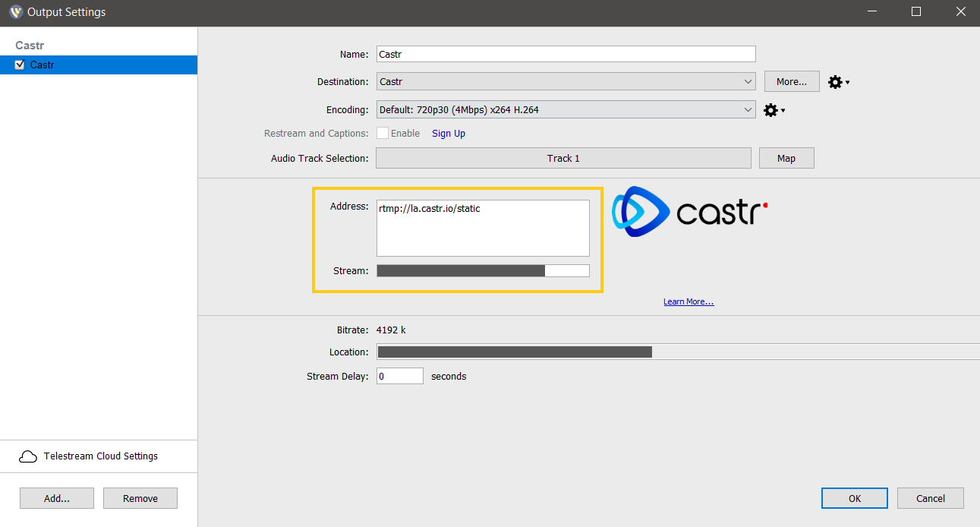
Task: Click the rtmp Address text box
Action: tap(483, 228)
